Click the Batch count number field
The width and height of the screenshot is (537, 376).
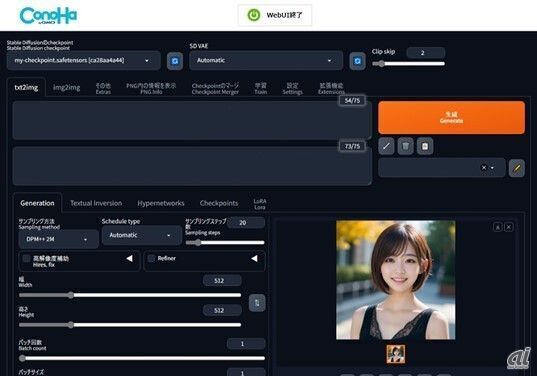pos(246,343)
